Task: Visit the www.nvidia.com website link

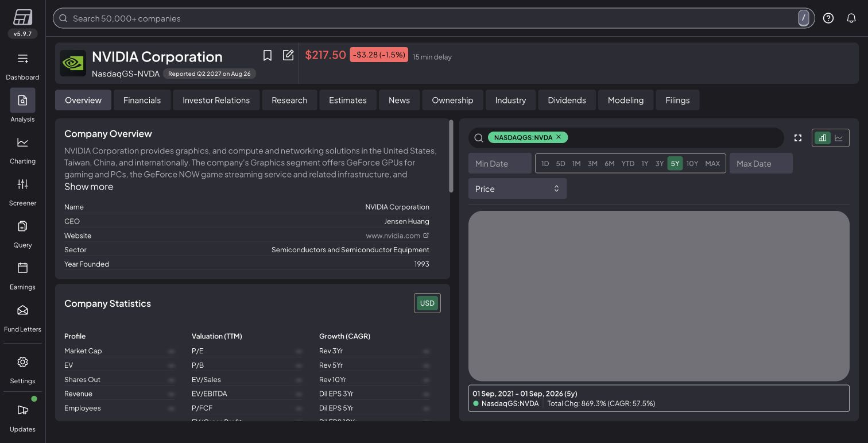Action: click(x=397, y=236)
